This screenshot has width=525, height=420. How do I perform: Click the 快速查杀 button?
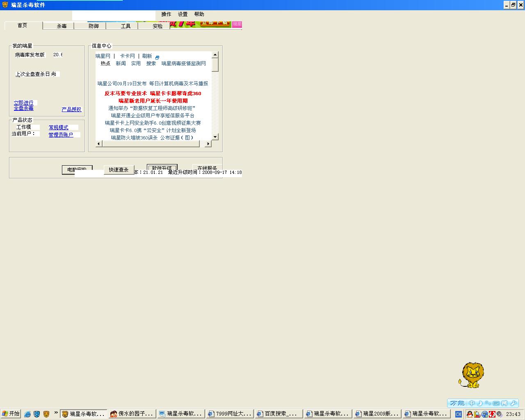tap(119, 170)
